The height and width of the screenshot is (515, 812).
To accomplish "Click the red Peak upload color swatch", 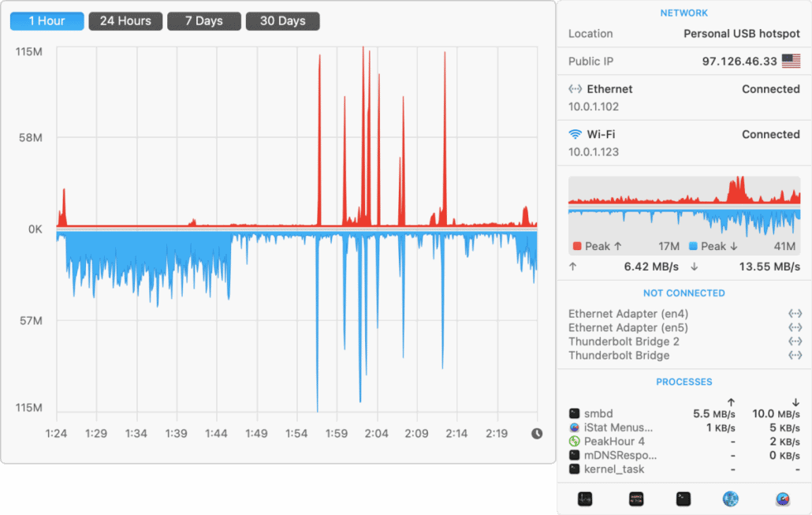I will click(x=576, y=246).
